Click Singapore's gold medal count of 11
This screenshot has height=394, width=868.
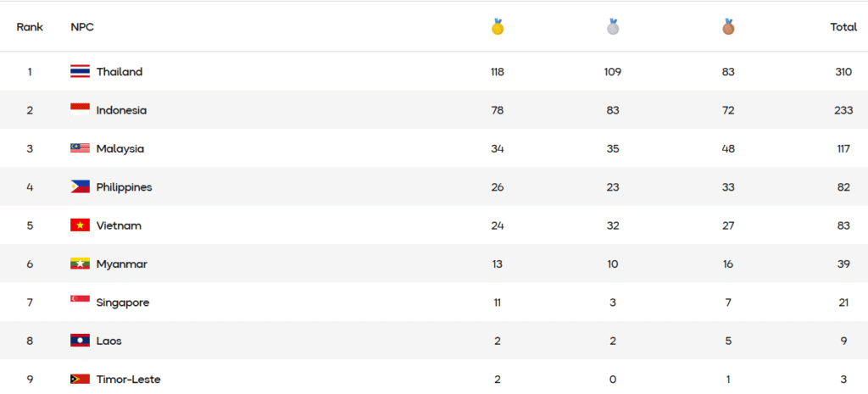pos(498,302)
